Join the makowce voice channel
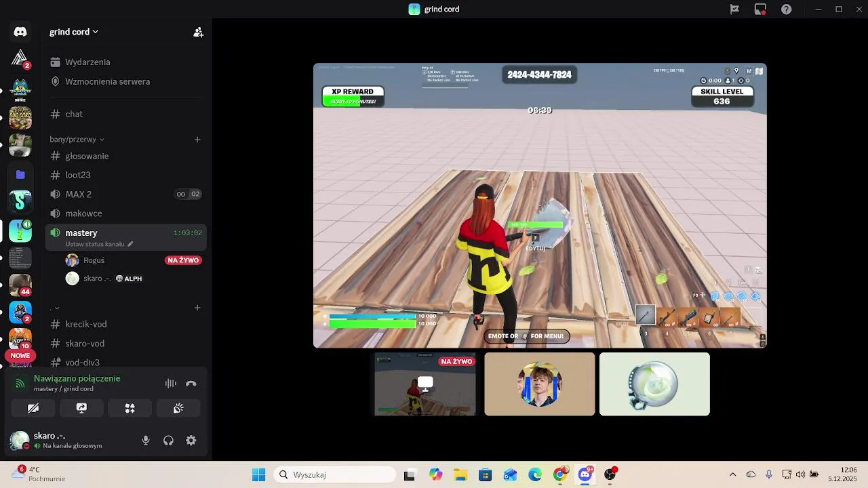This screenshot has height=488, width=868. [x=126, y=213]
